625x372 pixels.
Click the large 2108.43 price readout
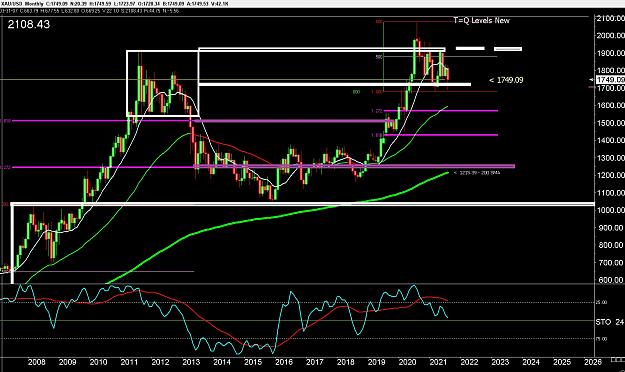29,24
